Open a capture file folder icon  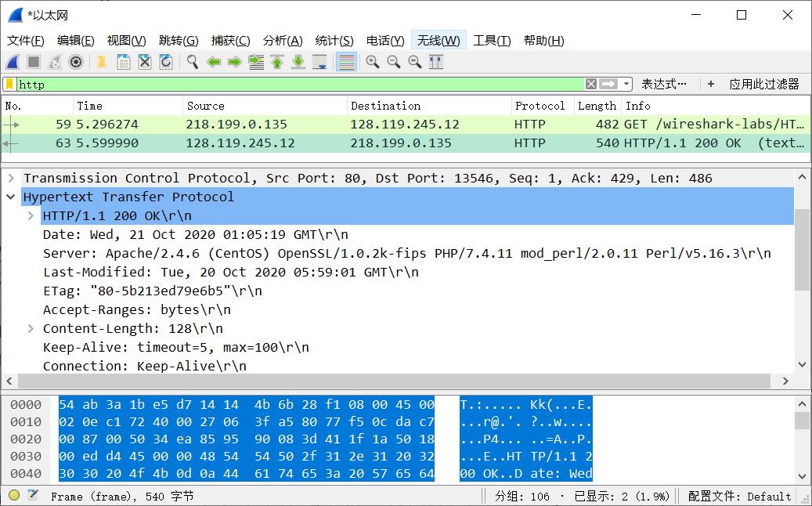click(x=102, y=62)
